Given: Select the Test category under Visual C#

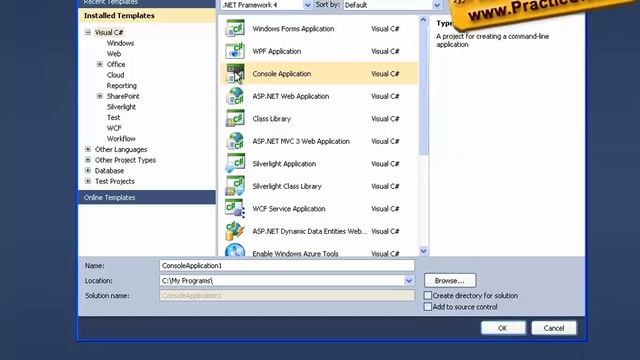Looking at the screenshot, I should coord(113,117).
